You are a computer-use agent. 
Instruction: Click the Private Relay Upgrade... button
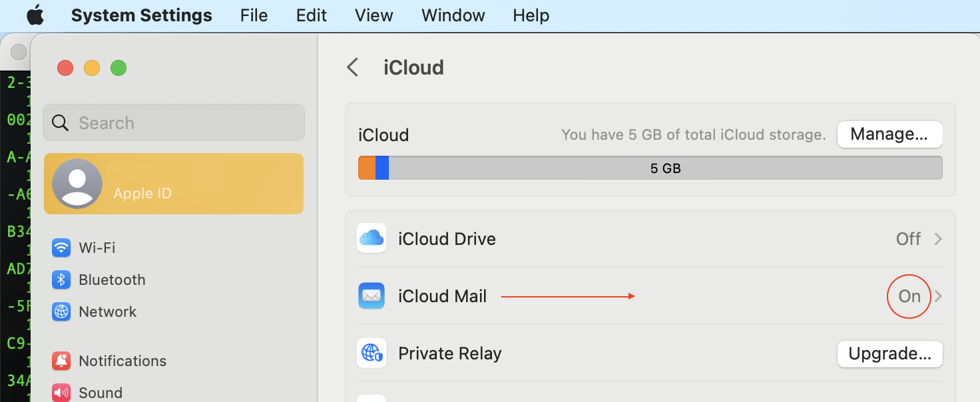click(889, 354)
